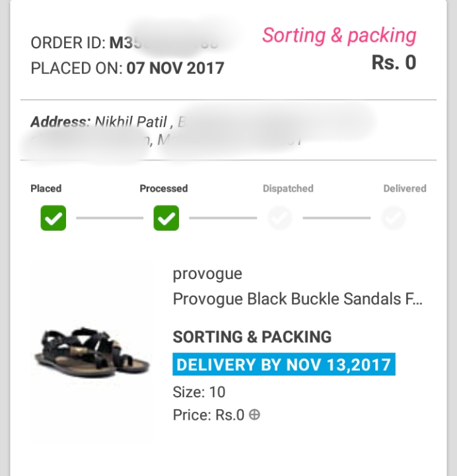457x476 pixels.
Task: Click the 'Delivery by Nov 13,2017' blue banner
Action: [x=284, y=364]
